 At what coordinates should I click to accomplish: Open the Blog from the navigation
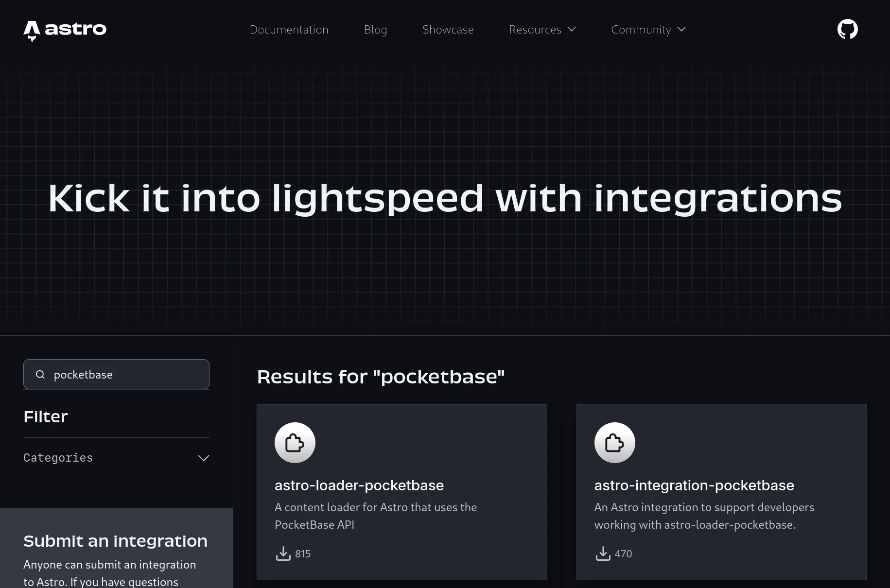click(x=375, y=30)
